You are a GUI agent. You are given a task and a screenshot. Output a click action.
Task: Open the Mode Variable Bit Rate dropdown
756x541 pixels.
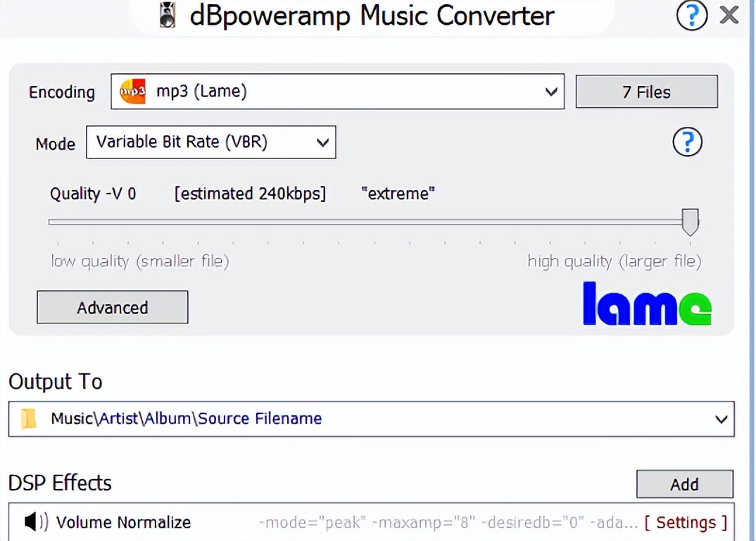[x=210, y=142]
